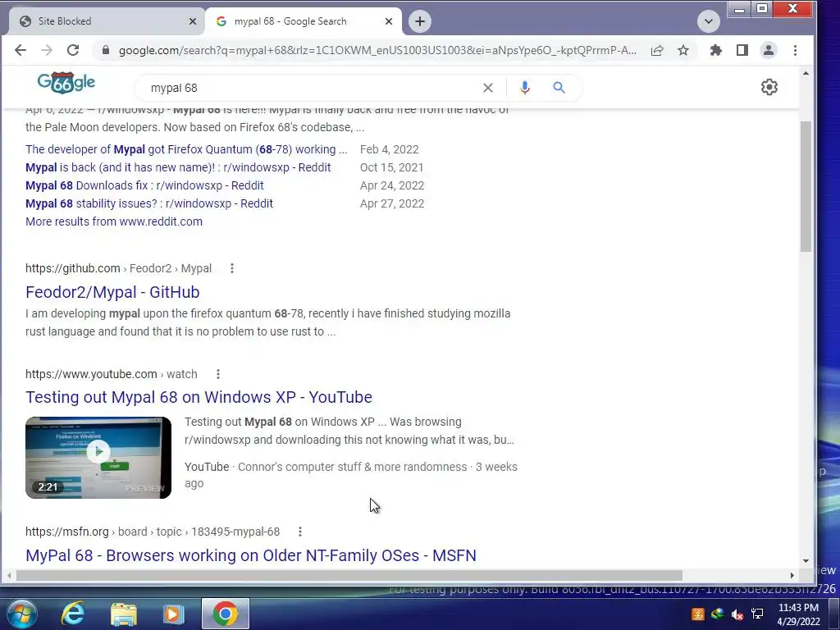Click the https://github.com › Feodor2 › Mypal URL text

click(118, 268)
